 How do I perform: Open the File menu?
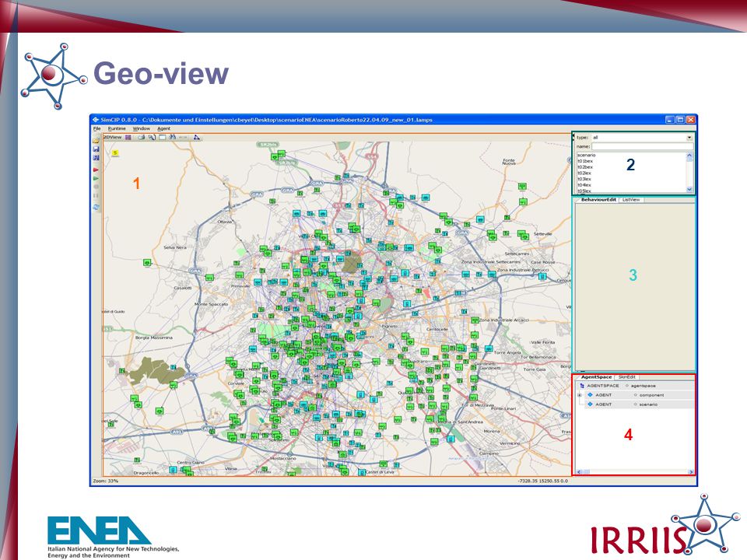pyautogui.click(x=96, y=128)
